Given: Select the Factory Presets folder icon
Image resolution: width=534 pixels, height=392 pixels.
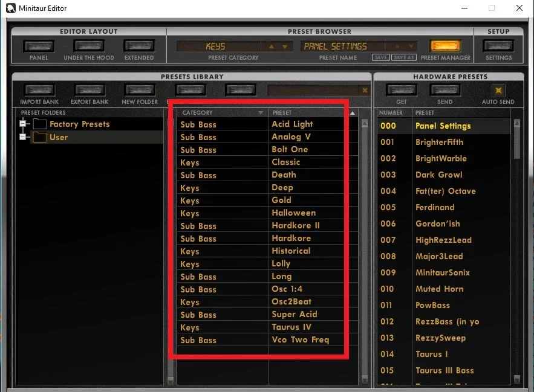Looking at the screenshot, I should point(39,124).
